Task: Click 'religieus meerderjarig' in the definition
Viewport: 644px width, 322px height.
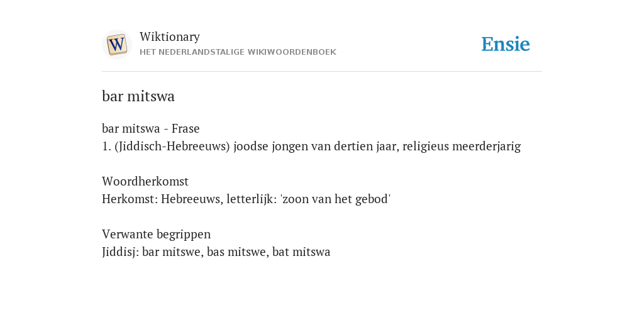Action: pos(462,146)
